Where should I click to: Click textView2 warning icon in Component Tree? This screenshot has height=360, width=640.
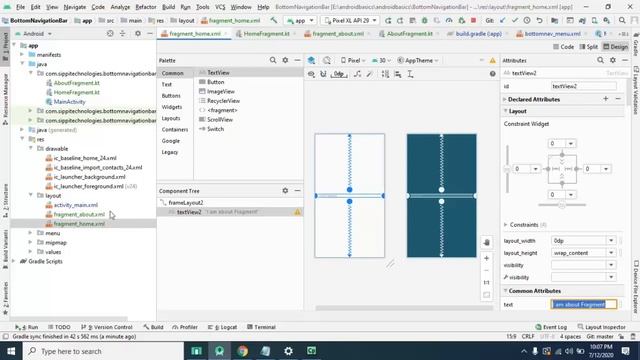coord(298,212)
